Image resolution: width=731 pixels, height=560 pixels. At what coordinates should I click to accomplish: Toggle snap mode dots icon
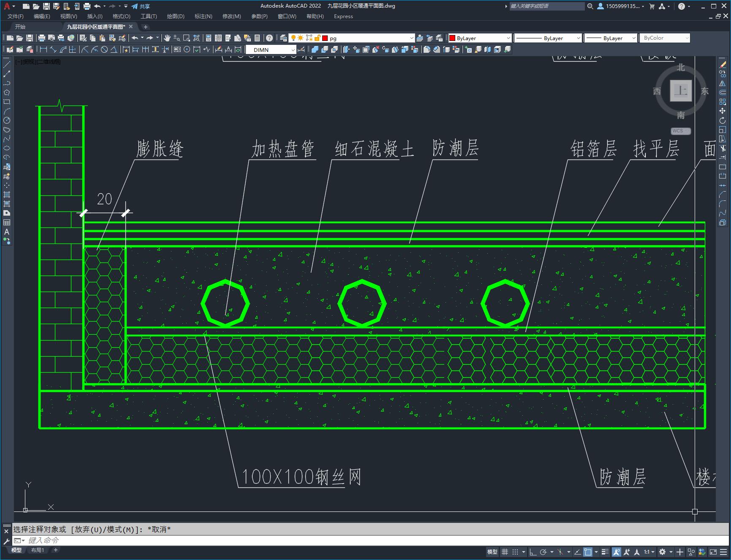[x=515, y=552]
